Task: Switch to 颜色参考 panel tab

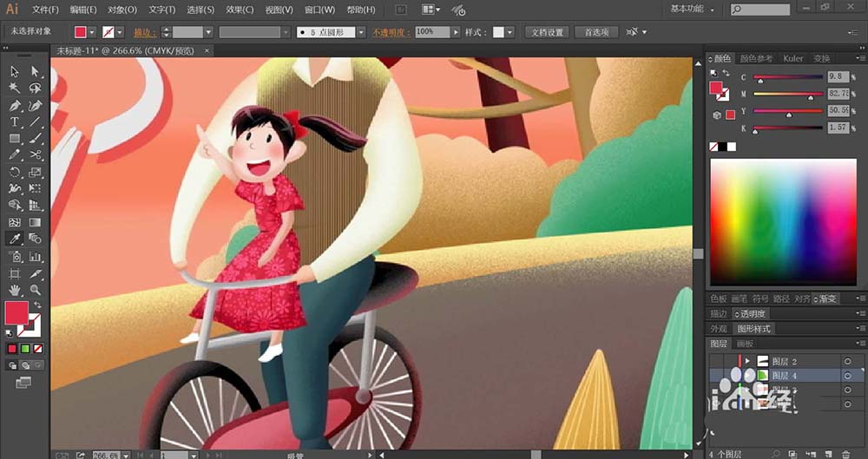Action: point(756,58)
